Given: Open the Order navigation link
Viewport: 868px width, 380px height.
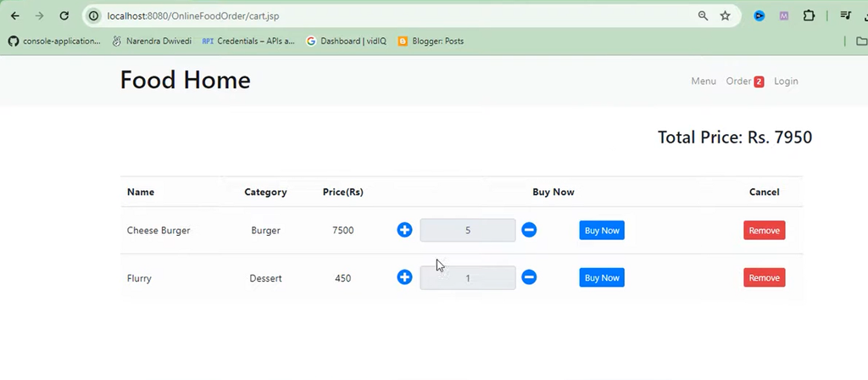Looking at the screenshot, I should (x=739, y=81).
